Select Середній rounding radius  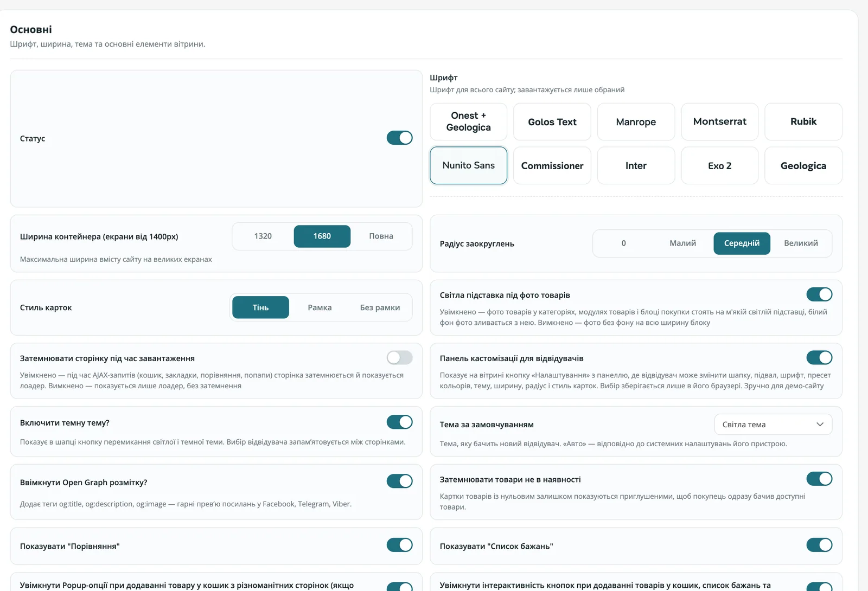pyautogui.click(x=742, y=243)
